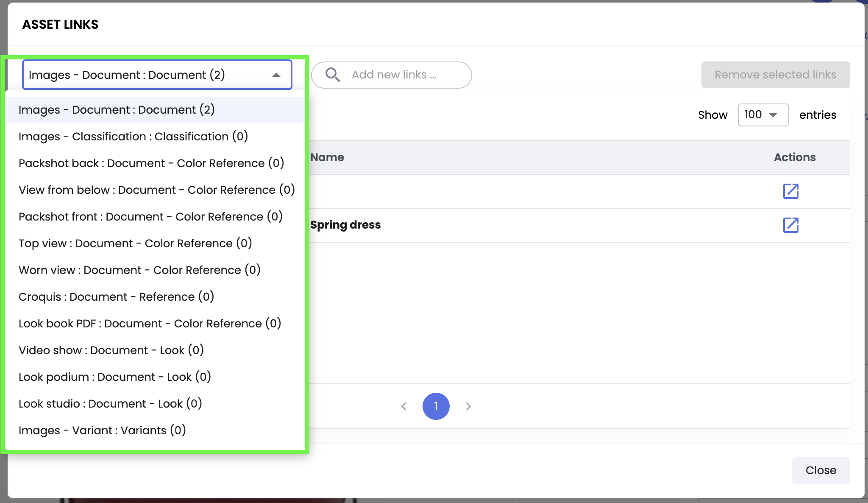Pick Packshot front Color Reference option

[x=150, y=217]
